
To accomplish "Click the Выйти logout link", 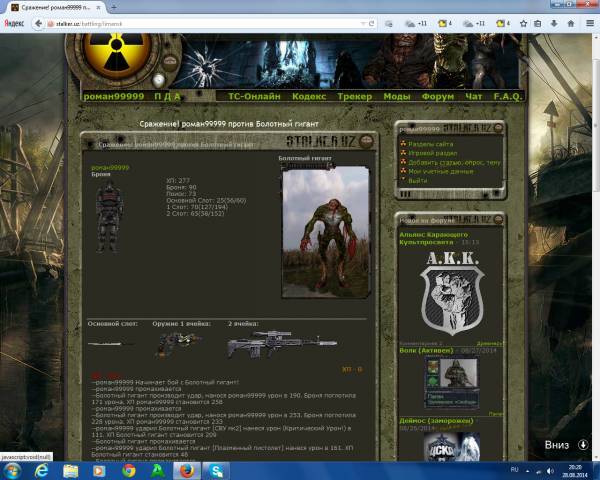I will click(x=417, y=181).
